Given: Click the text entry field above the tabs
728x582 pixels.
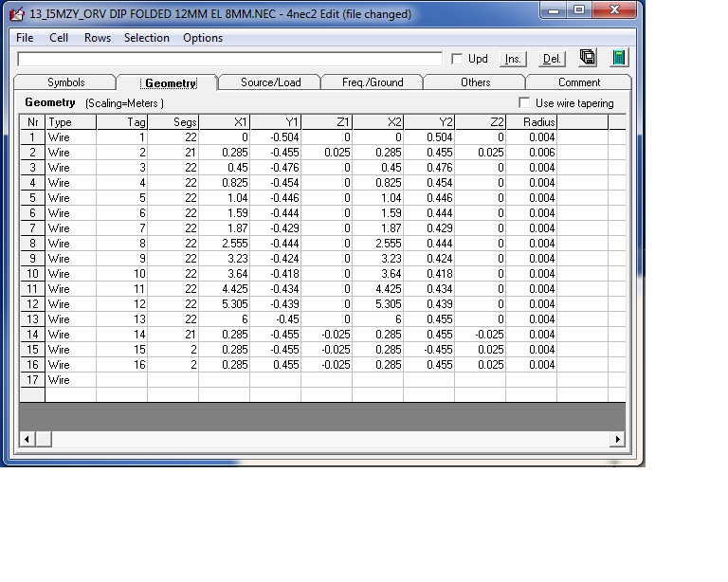Looking at the screenshot, I should 229,59.
